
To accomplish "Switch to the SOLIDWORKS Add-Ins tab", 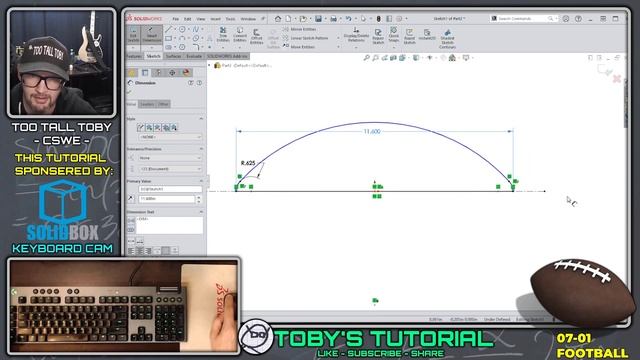I will pyautogui.click(x=227, y=56).
